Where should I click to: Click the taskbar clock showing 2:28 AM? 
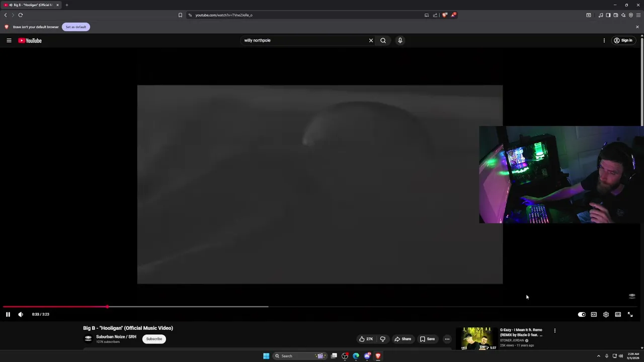click(x=633, y=356)
